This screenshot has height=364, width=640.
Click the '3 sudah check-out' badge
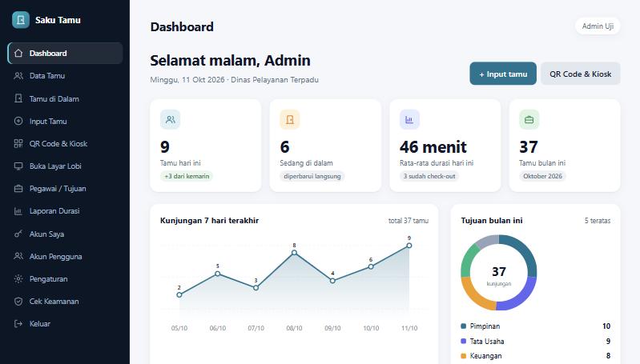(x=429, y=176)
